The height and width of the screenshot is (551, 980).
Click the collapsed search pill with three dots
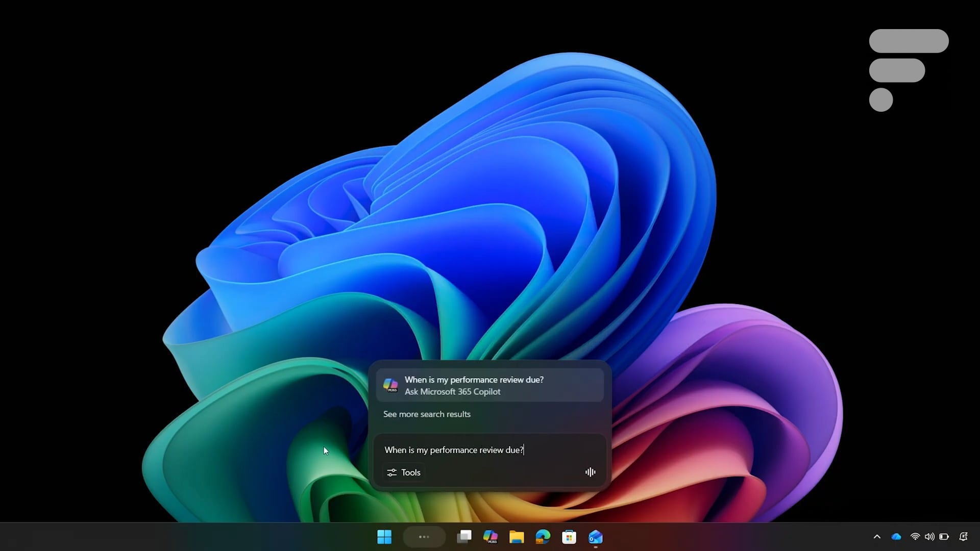(424, 537)
